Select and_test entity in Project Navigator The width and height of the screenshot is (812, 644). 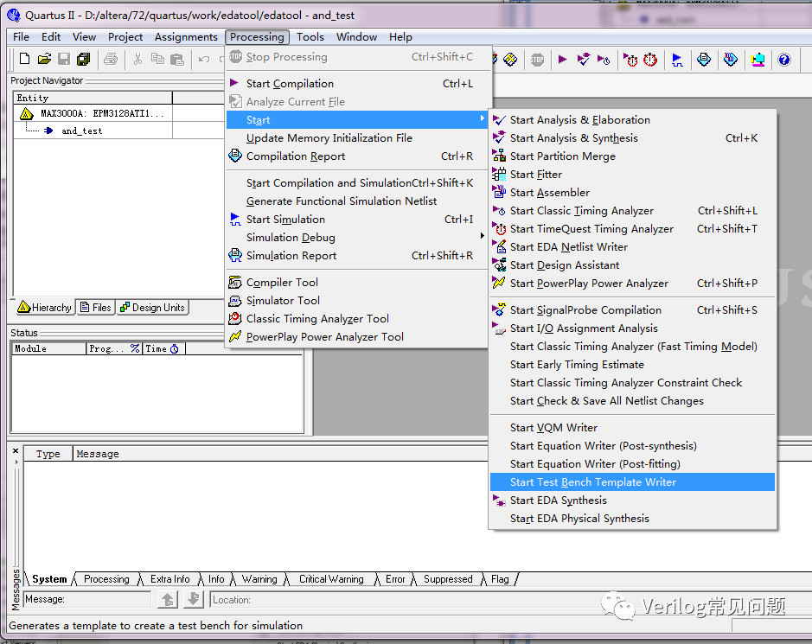81,131
